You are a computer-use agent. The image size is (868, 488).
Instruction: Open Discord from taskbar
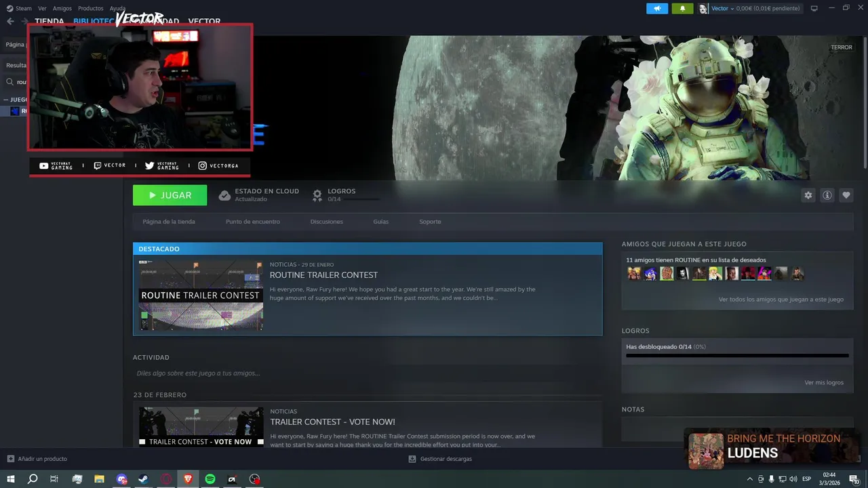121,479
